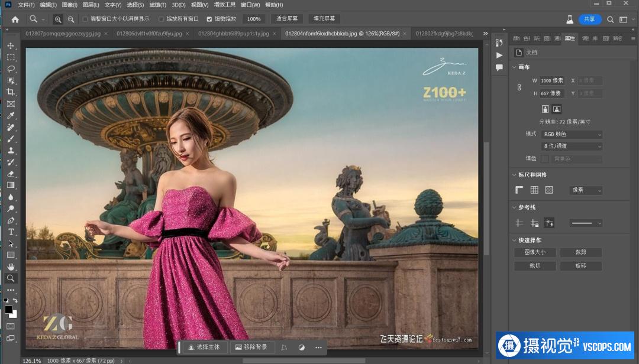Open the History panel icon
This screenshot has height=364, width=639.
[499, 43]
